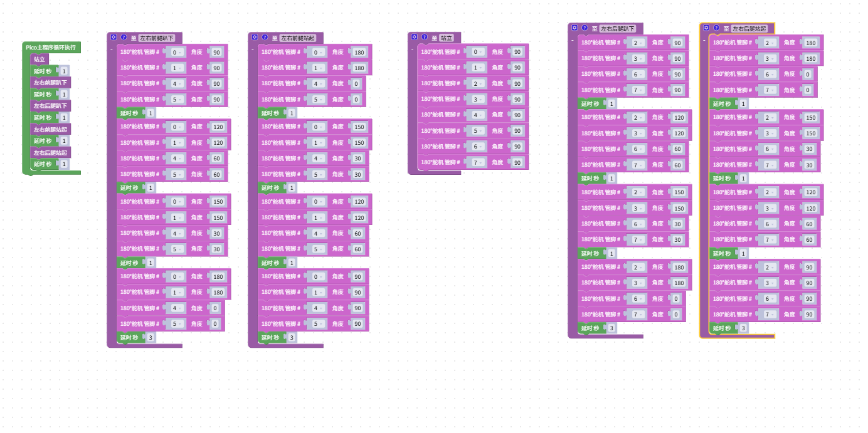The height and width of the screenshot is (433, 868).
Task: Edit delay value after 站立 call
Action: 64,71
